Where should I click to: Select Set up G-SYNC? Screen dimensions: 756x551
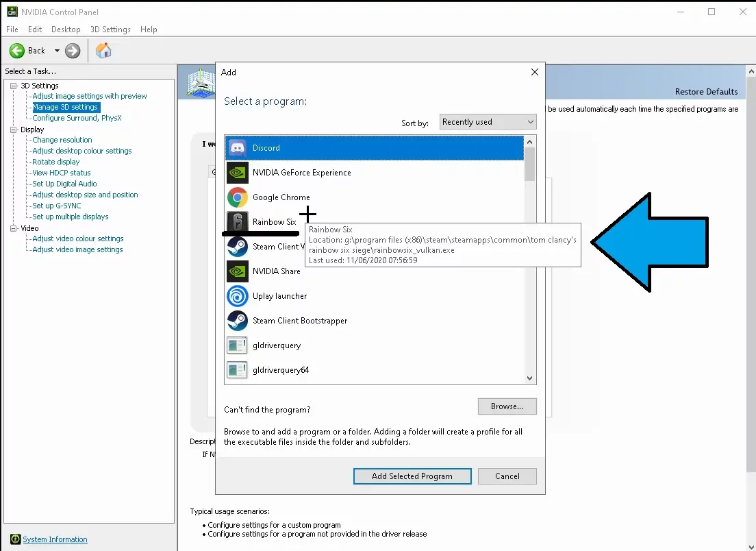[x=56, y=206]
